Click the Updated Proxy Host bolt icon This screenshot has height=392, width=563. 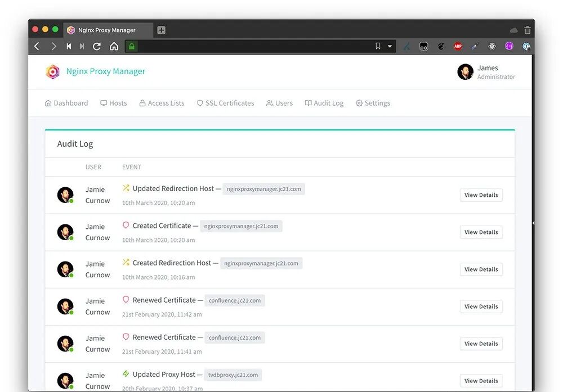click(x=126, y=373)
